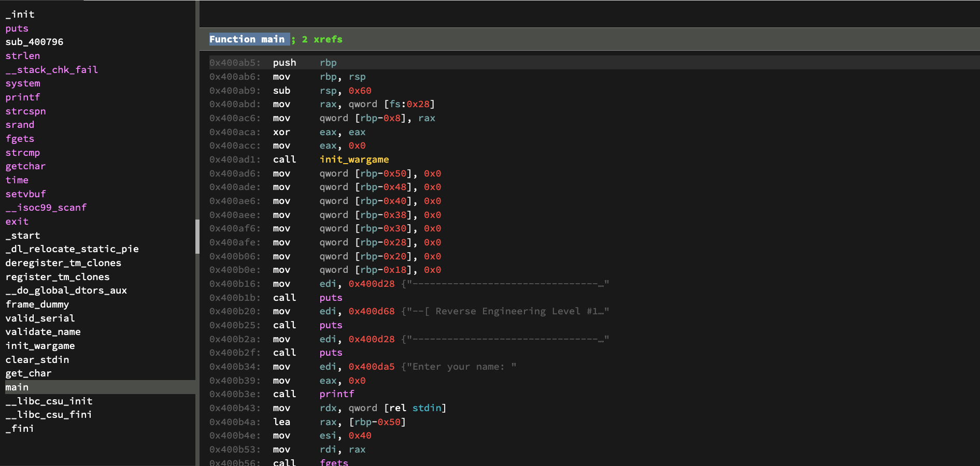This screenshot has height=466, width=980.
Task: Select getchar function entry
Action: pos(25,166)
